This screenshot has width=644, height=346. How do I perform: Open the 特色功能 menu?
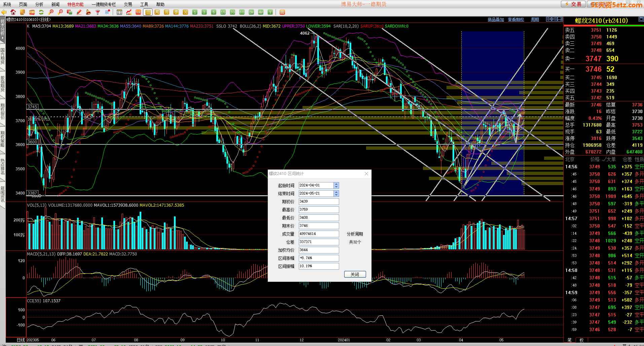pyautogui.click(x=75, y=4)
